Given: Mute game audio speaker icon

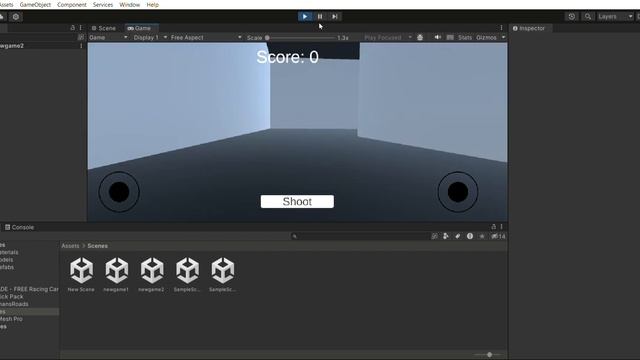Looking at the screenshot, I should point(438,38).
